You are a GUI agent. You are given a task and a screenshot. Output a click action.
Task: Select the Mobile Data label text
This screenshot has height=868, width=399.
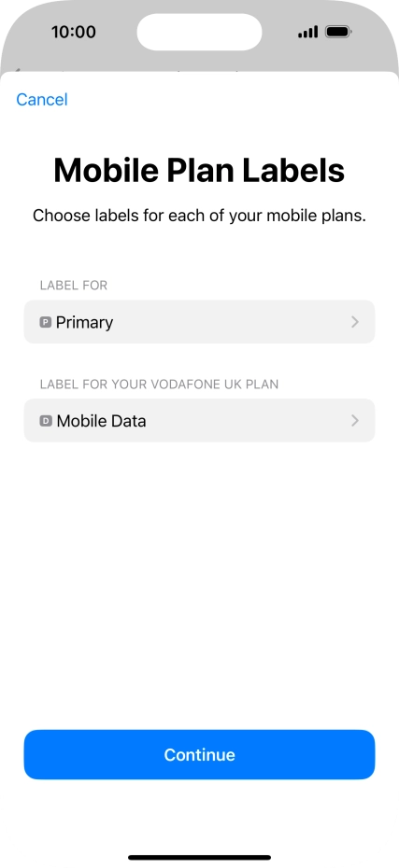click(102, 421)
